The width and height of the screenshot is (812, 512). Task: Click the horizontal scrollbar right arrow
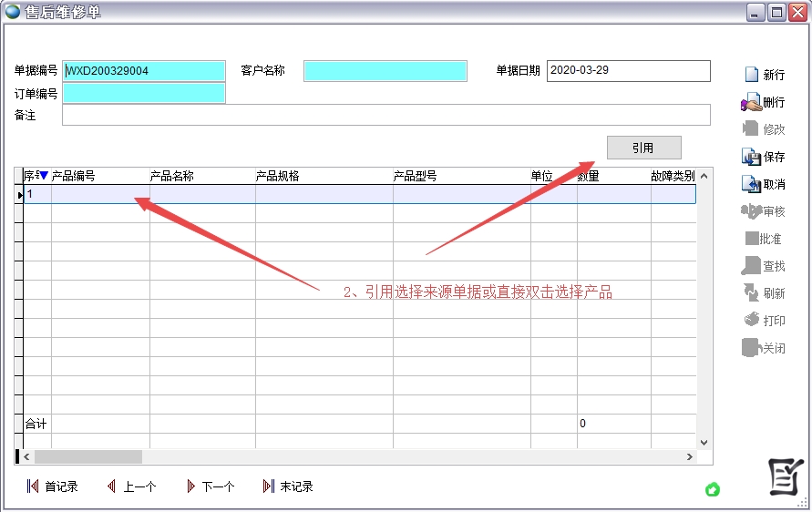(x=689, y=456)
